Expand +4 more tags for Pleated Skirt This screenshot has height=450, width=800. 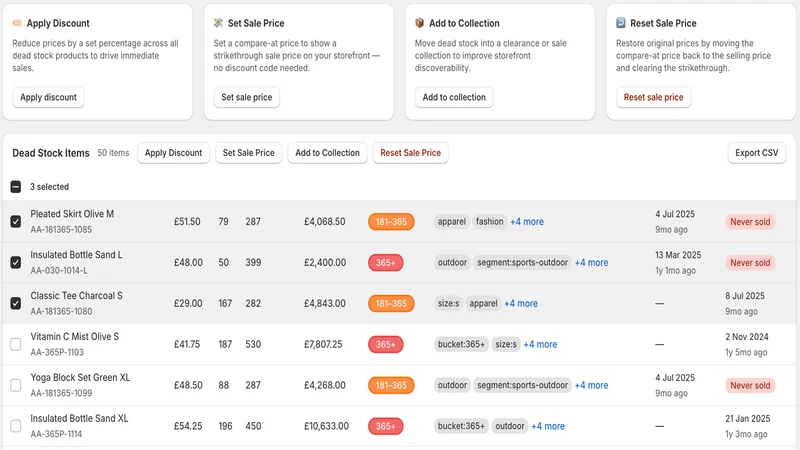pyautogui.click(x=527, y=221)
